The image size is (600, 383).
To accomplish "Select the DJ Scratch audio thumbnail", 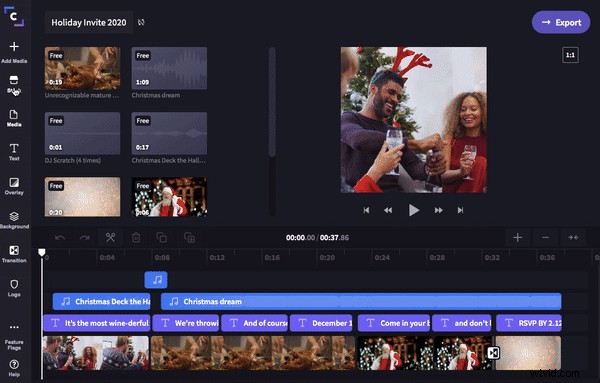I will coord(82,133).
